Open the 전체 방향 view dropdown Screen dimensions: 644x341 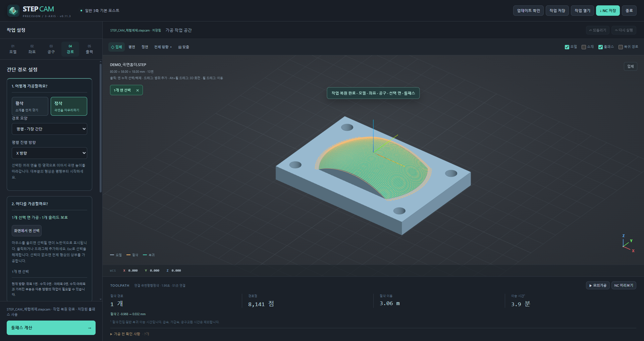163,47
